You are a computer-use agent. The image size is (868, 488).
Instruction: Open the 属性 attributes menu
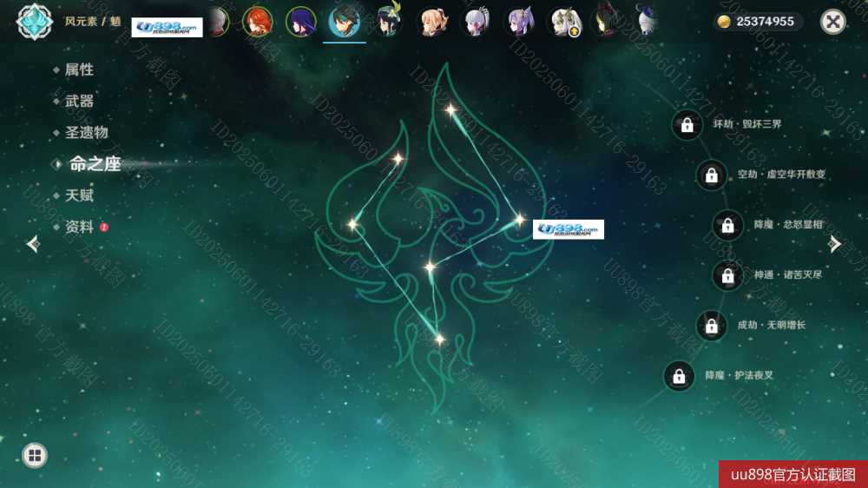pos(79,69)
